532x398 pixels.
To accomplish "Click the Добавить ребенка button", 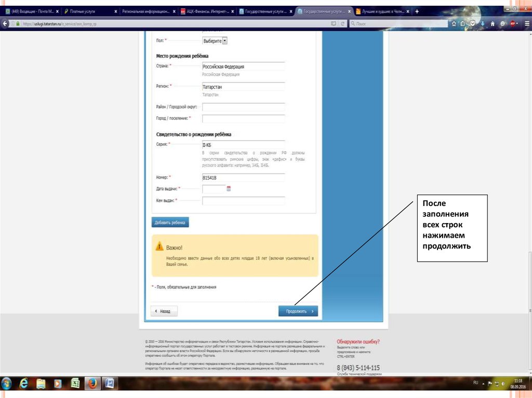I will point(170,223).
